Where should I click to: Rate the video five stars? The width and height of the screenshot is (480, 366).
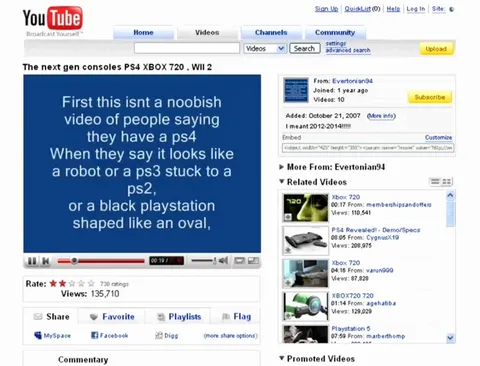point(91,284)
